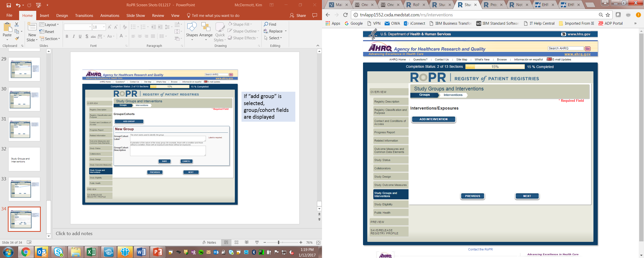Open Excel from the taskbar
Image resolution: width=644 pixels, height=258 pixels.
coord(91,252)
